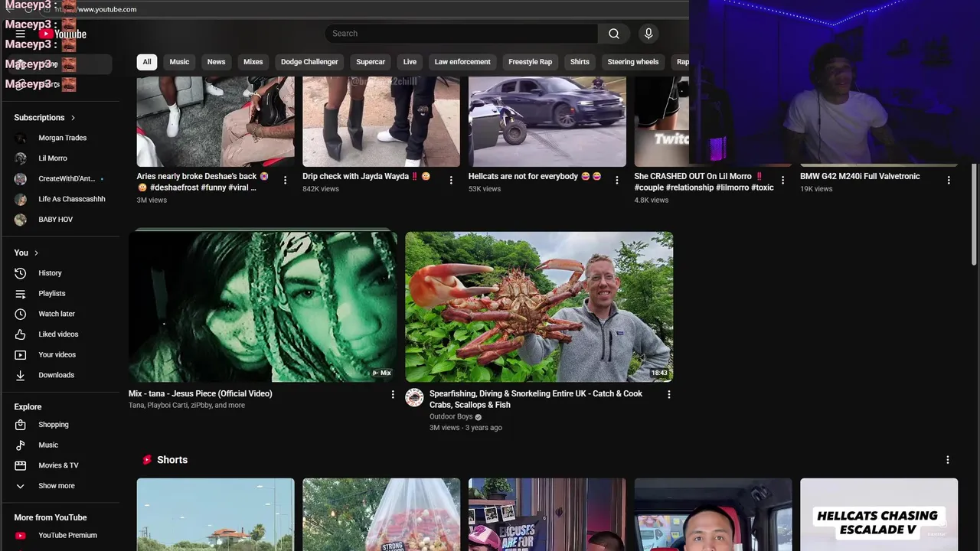This screenshot has height=551, width=980.
Task: Open options for She CRASHED OUT video
Action: [782, 181]
